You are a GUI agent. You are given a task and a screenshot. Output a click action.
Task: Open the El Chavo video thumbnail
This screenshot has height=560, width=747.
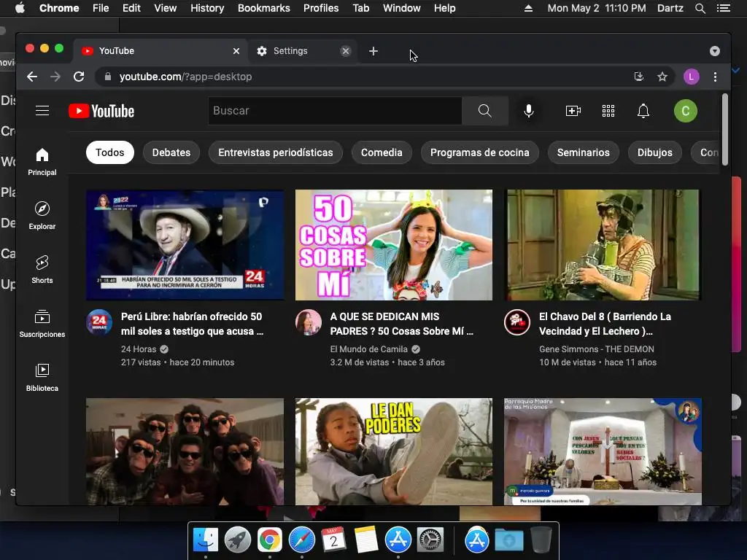pyautogui.click(x=603, y=245)
